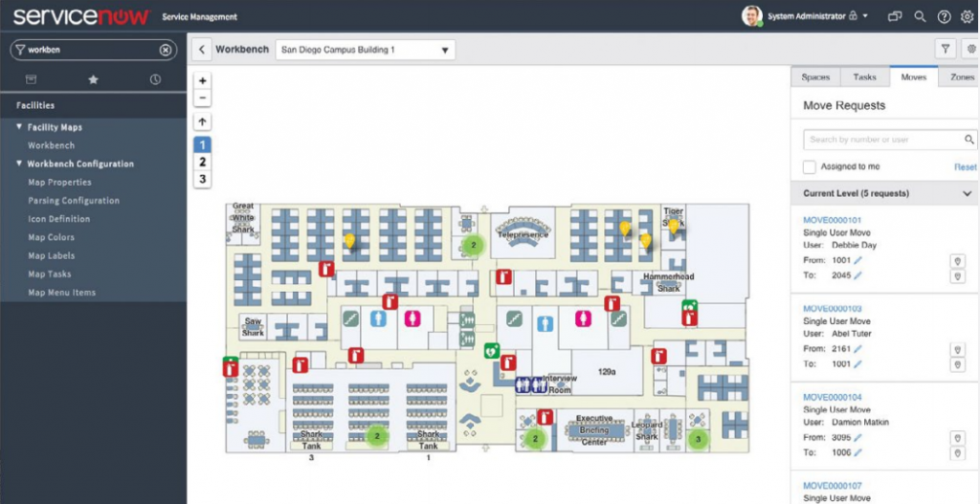This screenshot has width=980, height=504.
Task: Toggle the Assigned to me checkbox
Action: pos(810,166)
